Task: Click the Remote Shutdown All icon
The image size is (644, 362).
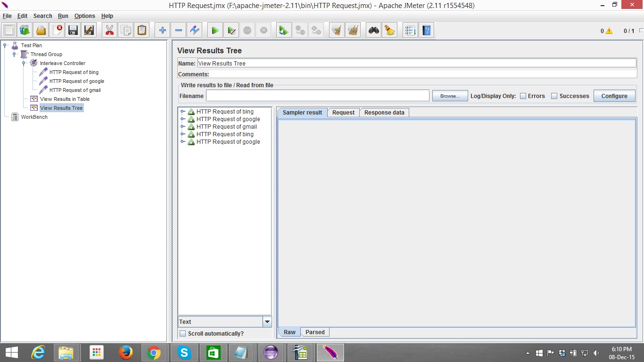Action: (x=316, y=31)
